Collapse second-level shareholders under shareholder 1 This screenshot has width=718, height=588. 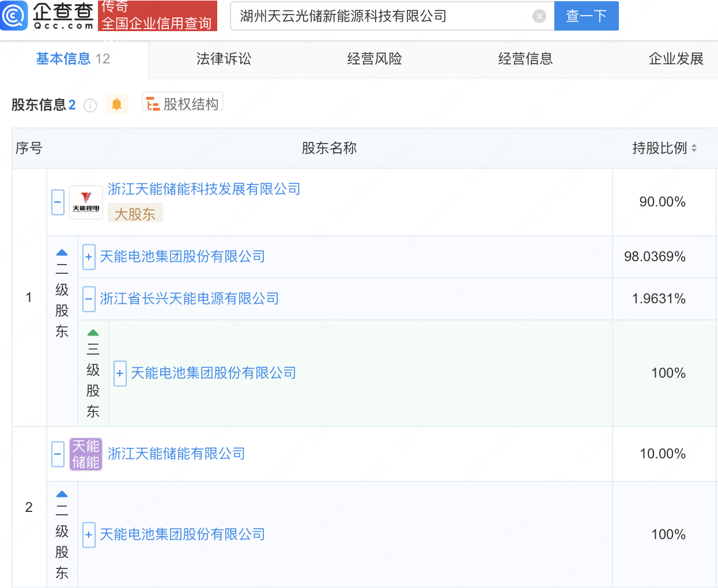62,253
